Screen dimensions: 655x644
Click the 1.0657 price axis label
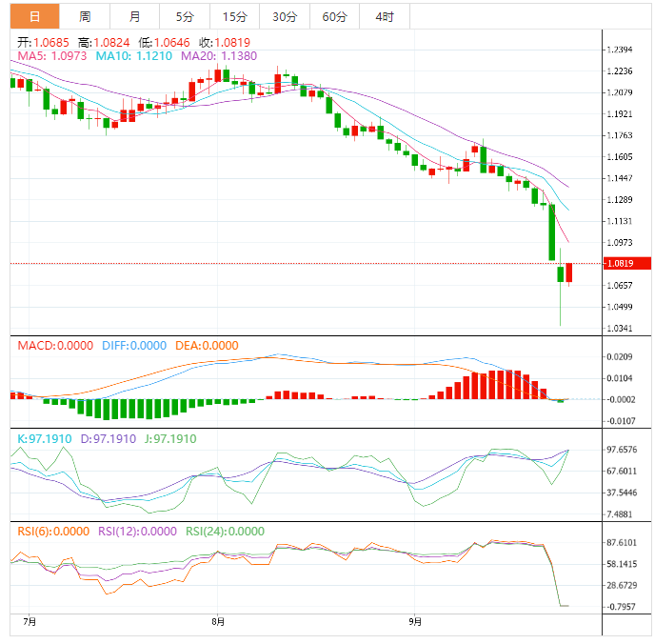(620, 286)
